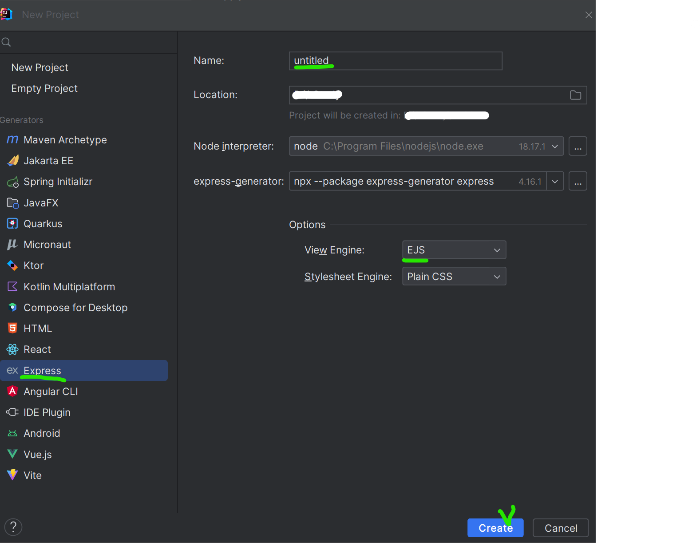Image resolution: width=700 pixels, height=543 pixels.
Task: Click the Cancel button
Action: (561, 528)
